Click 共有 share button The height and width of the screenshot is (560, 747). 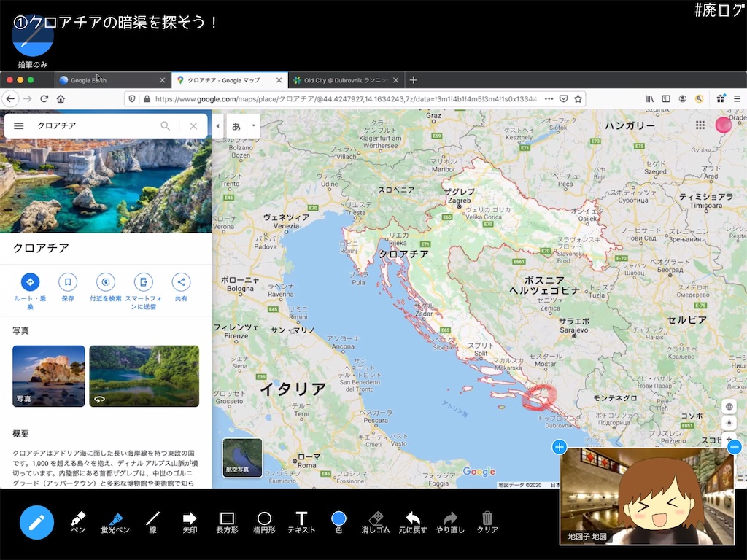click(x=181, y=287)
